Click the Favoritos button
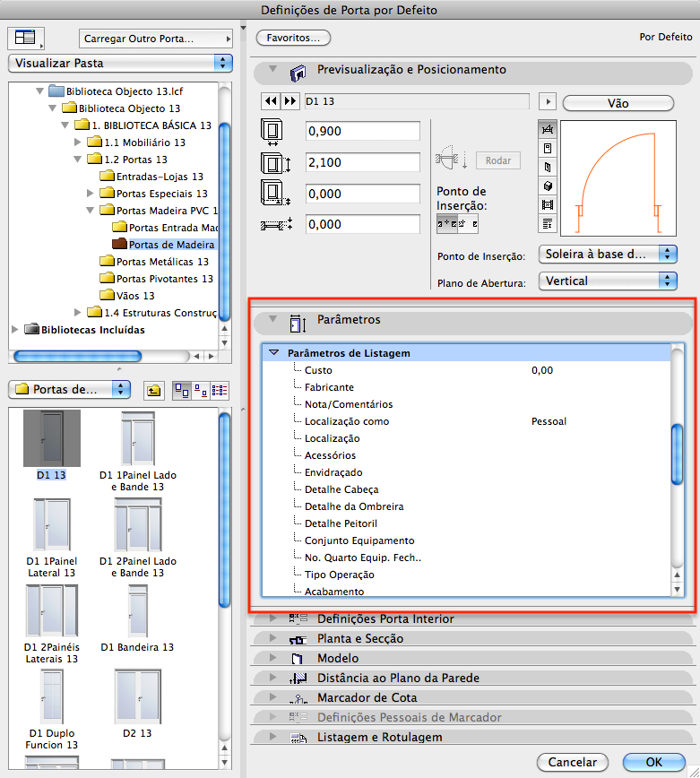700x778 pixels. [293, 38]
